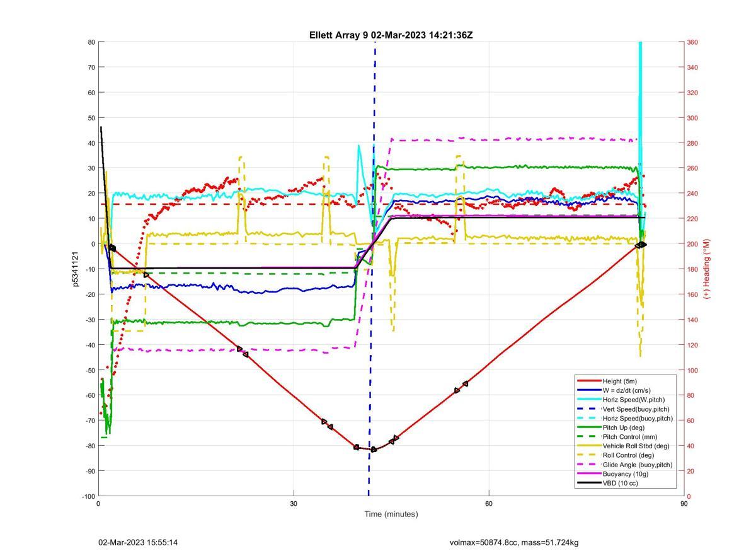The height and width of the screenshot is (558, 756).
Task: Click the 'W = dz/dt (cm/s)' legend label
Action: tap(628, 390)
